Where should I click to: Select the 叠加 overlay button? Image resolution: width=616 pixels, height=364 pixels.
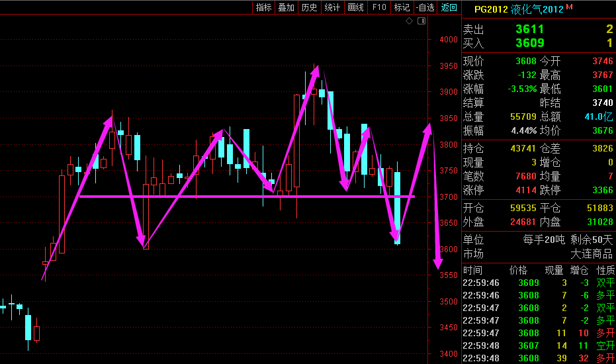[x=286, y=7]
